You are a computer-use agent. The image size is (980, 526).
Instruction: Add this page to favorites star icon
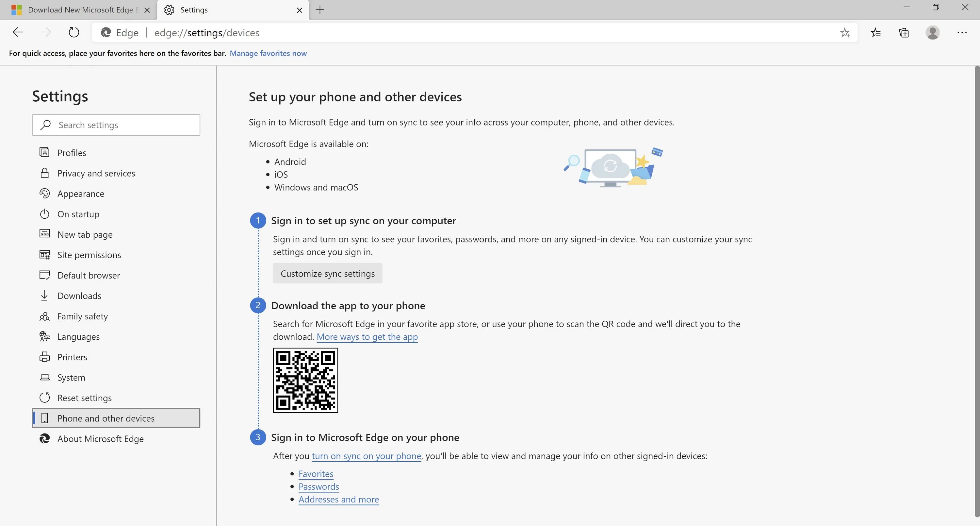(x=844, y=33)
